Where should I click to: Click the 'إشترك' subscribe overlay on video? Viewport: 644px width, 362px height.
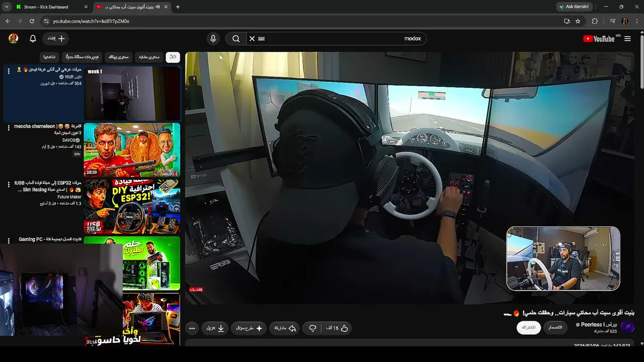pyautogui.click(x=196, y=290)
